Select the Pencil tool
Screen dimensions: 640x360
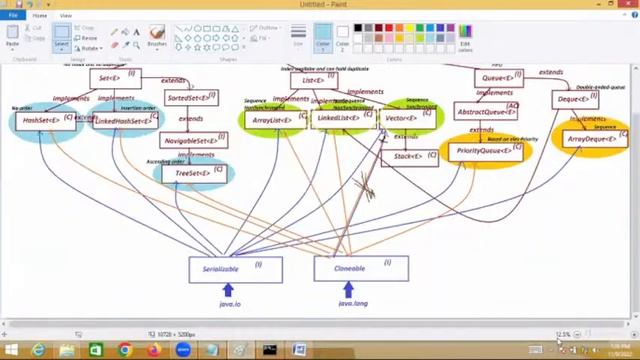[115, 32]
